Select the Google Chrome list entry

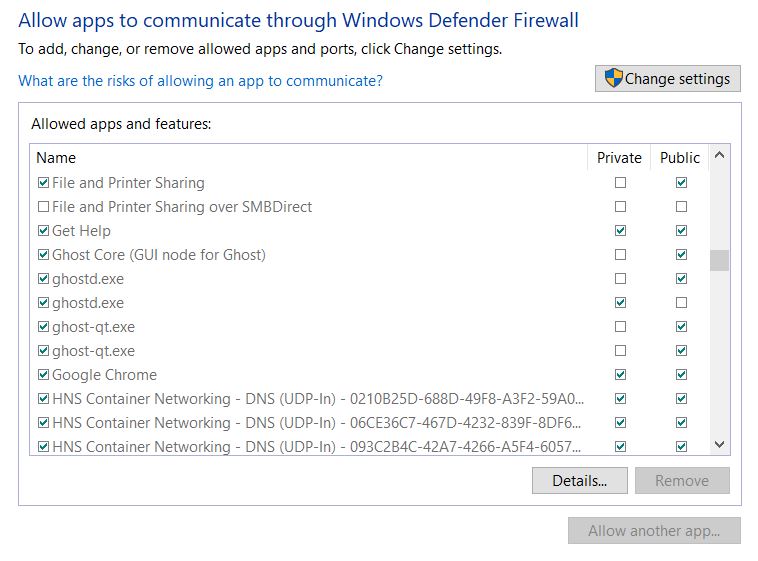(104, 375)
